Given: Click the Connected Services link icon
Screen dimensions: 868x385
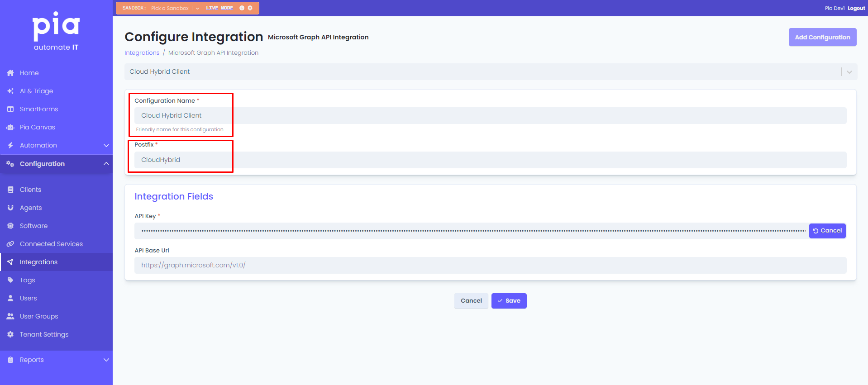Looking at the screenshot, I should [x=10, y=244].
